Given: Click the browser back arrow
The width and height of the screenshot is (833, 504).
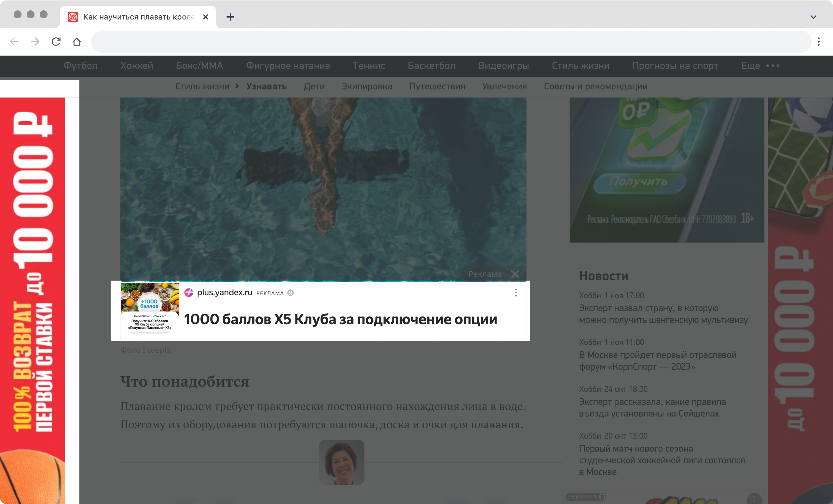Looking at the screenshot, I should [14, 42].
